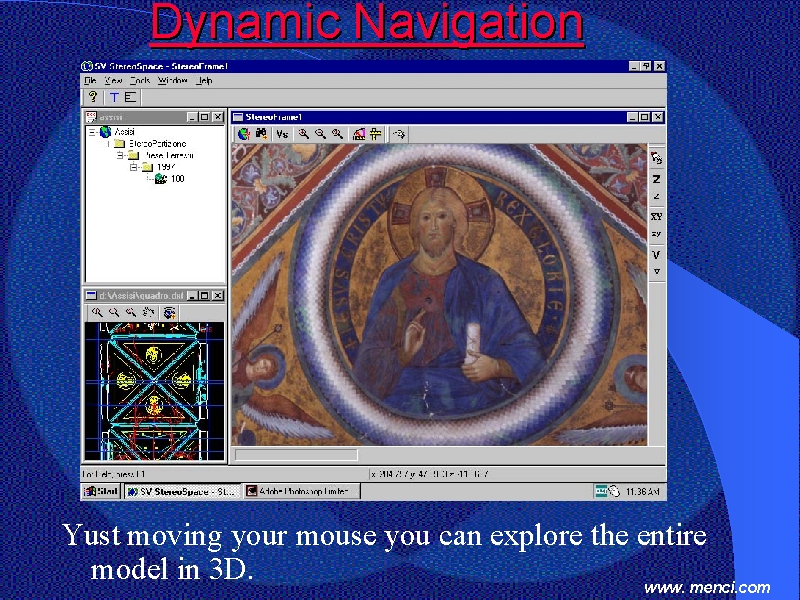Click the small z button in right toolbar
This screenshot has width=800, height=600.
tap(656, 196)
